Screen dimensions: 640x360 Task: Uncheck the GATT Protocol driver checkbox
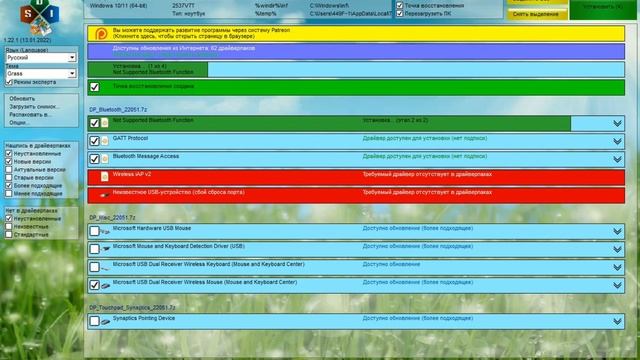[94, 141]
